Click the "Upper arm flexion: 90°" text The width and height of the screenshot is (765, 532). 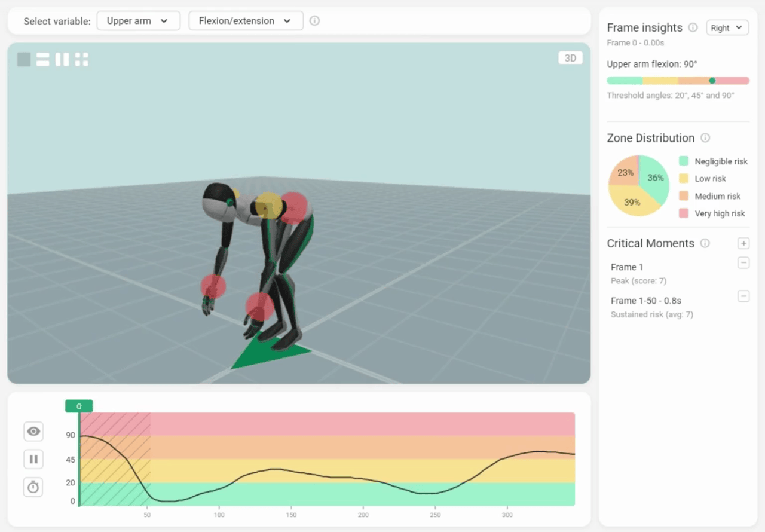[x=652, y=64]
